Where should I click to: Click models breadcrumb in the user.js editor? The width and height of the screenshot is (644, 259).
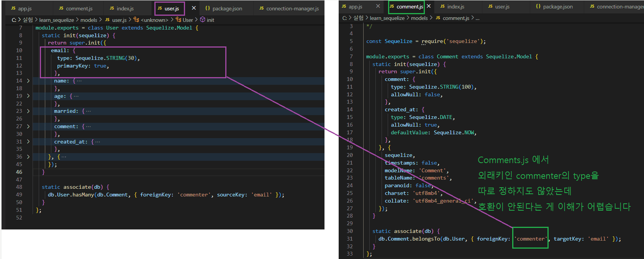[x=89, y=20]
